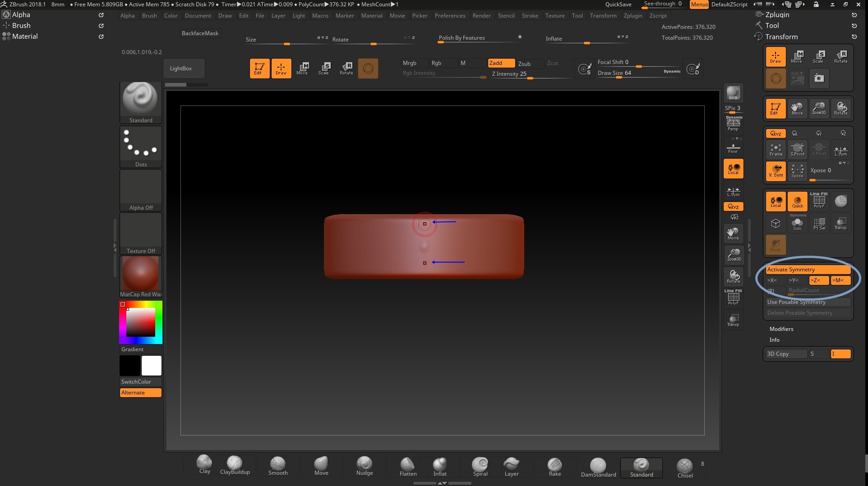This screenshot has height=486, width=868.
Task: Click the Frame icon in Transform palette
Action: click(x=776, y=150)
